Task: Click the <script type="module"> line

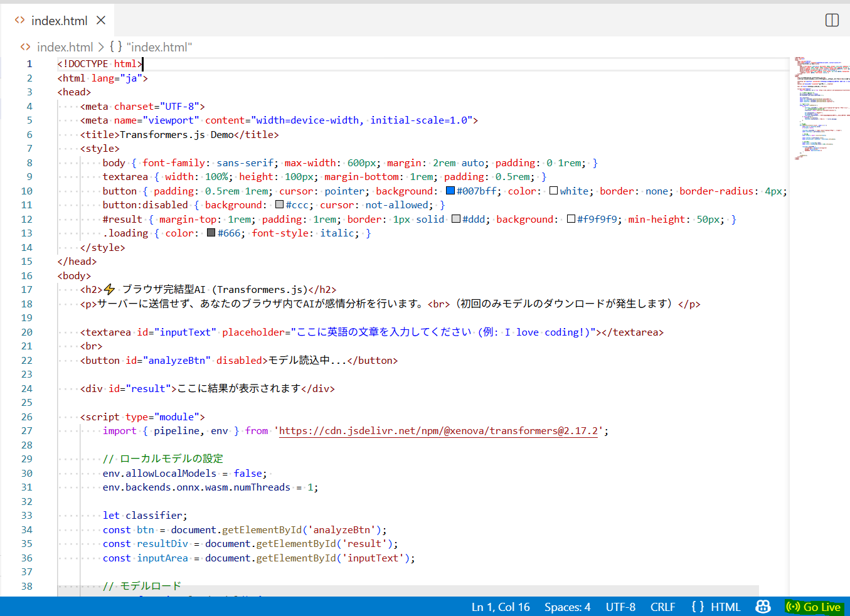Action: (142, 417)
